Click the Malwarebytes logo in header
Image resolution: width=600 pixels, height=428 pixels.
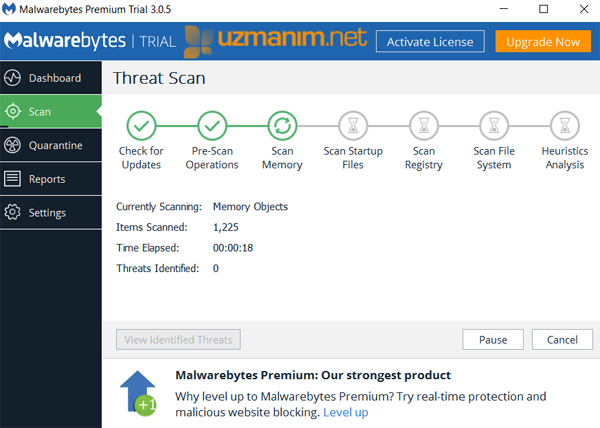(x=65, y=41)
